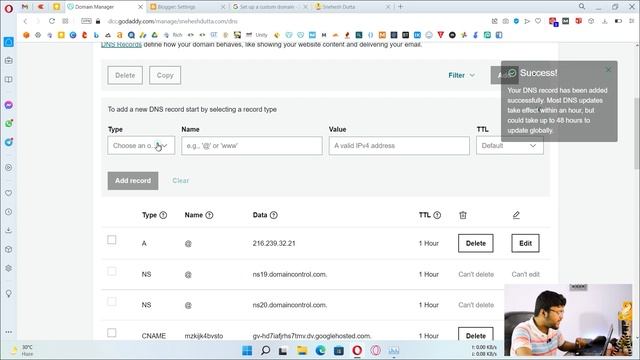The image size is (640, 360).
Task: Select checkbox for CNAME mzkijk4bvsto row
Action: pos(111,333)
